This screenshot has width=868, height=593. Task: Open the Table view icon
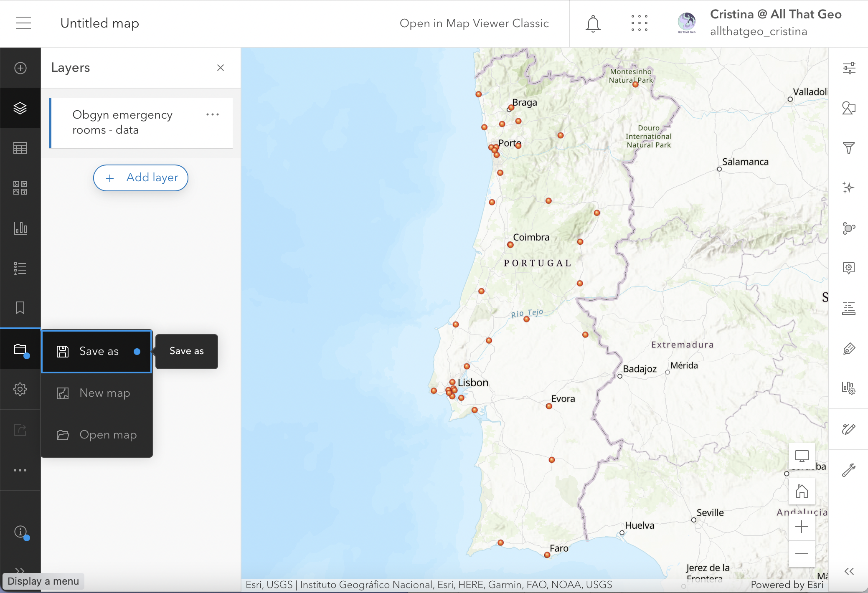(20, 148)
